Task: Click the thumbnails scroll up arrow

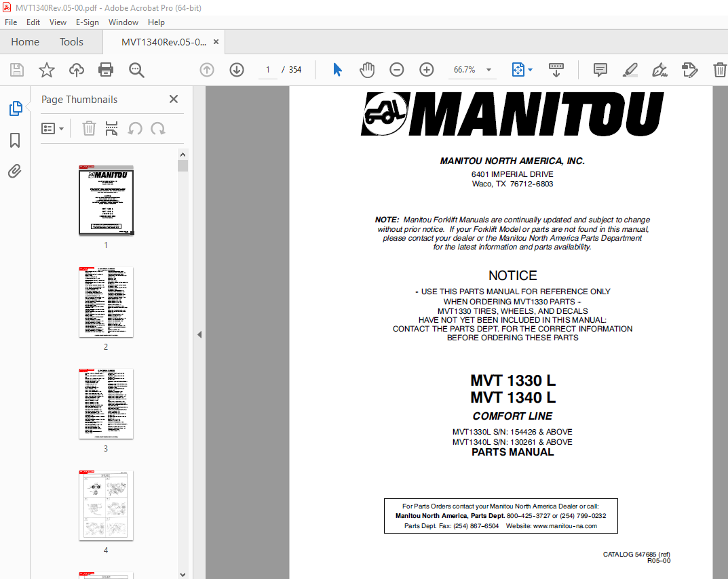Action: (183, 155)
